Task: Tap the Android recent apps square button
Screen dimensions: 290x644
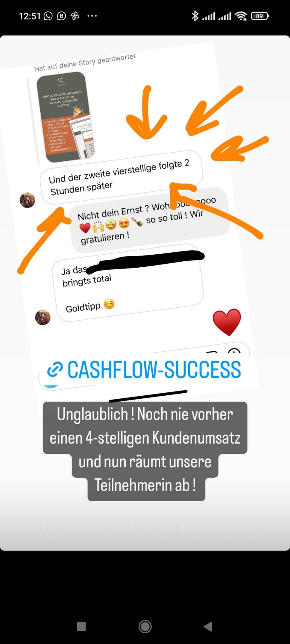Action: [x=82, y=626]
